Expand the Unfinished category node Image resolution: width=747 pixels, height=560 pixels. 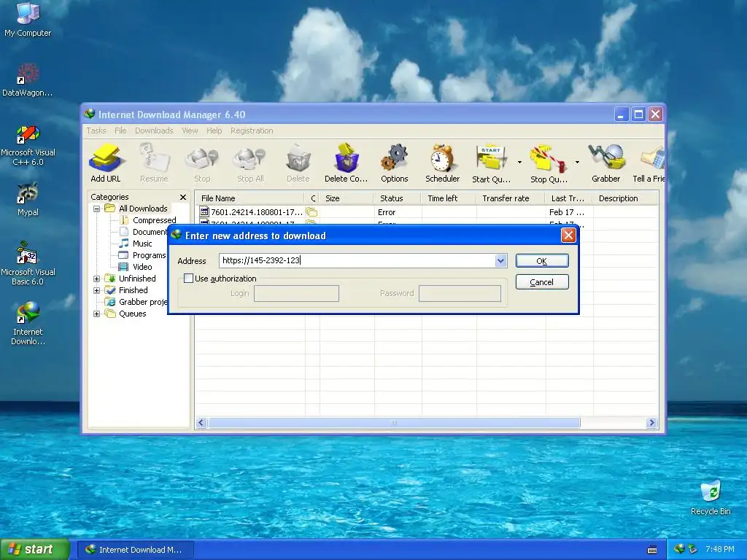[97, 279]
